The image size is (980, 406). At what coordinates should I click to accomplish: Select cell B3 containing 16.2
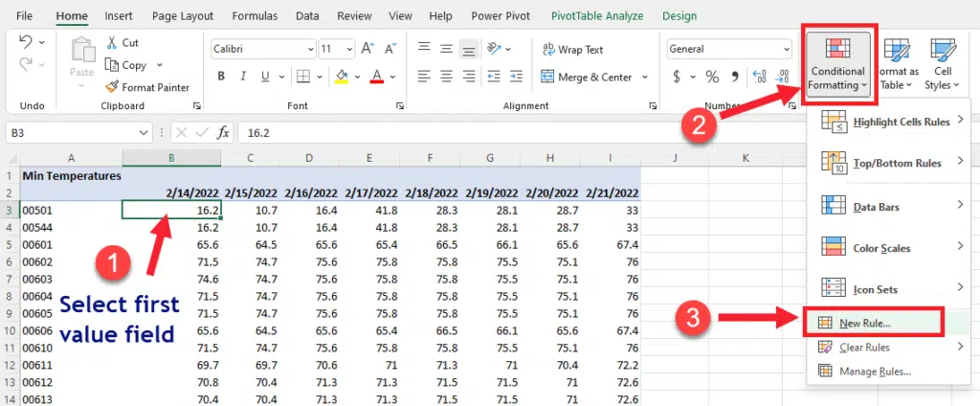coord(171,210)
